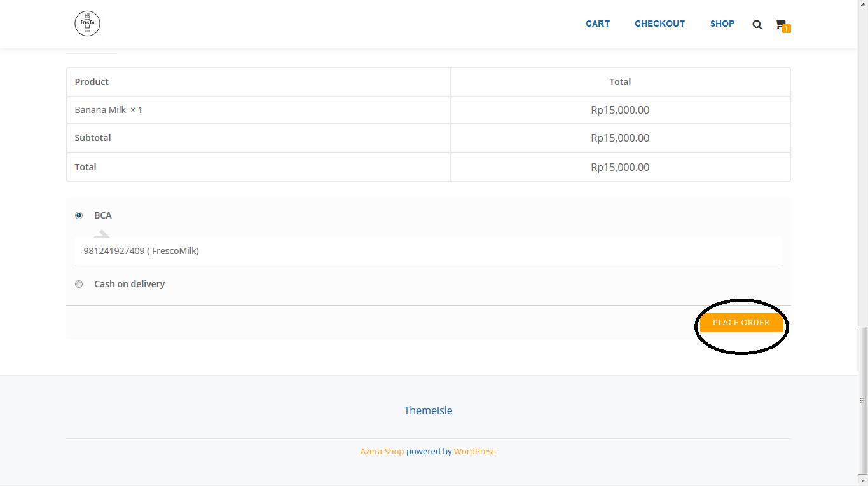Viewport: 868px width, 486px height.
Task: Click the shopping cart icon in header
Action: [780, 24]
